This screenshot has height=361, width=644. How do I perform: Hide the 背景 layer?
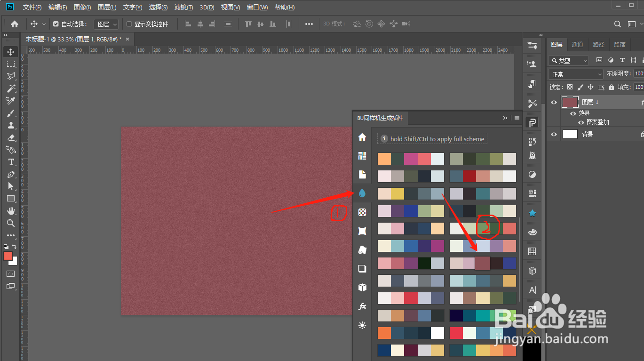[x=554, y=134]
